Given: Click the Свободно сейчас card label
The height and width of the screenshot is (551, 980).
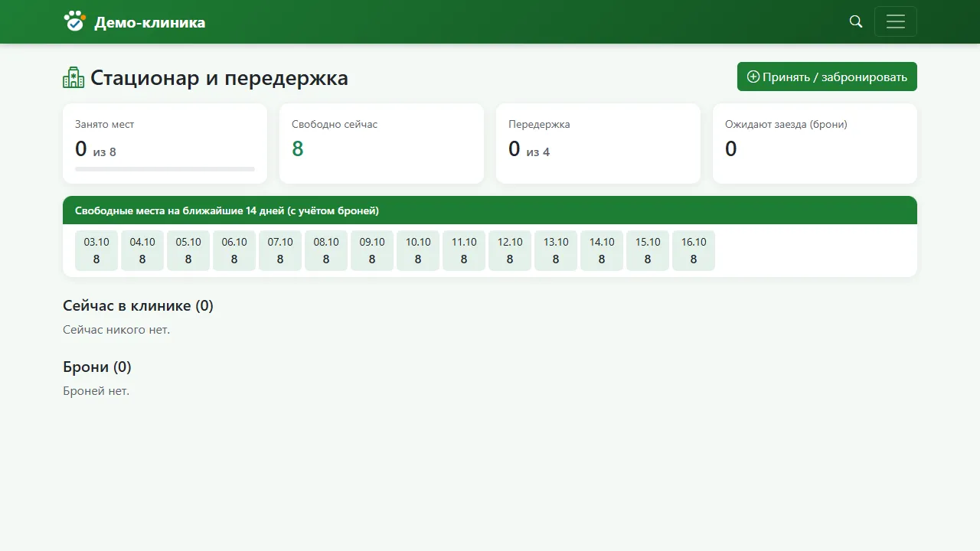Looking at the screenshot, I should click(x=335, y=124).
